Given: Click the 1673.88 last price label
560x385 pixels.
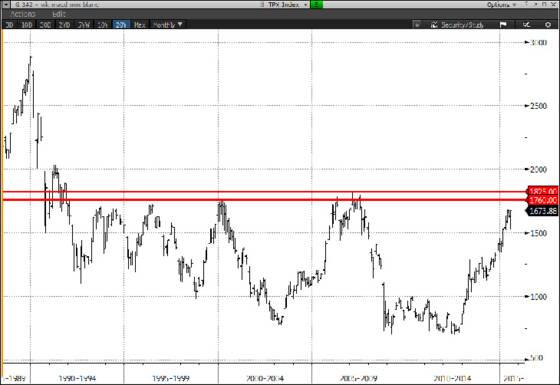Looking at the screenshot, I should pyautogui.click(x=542, y=211).
